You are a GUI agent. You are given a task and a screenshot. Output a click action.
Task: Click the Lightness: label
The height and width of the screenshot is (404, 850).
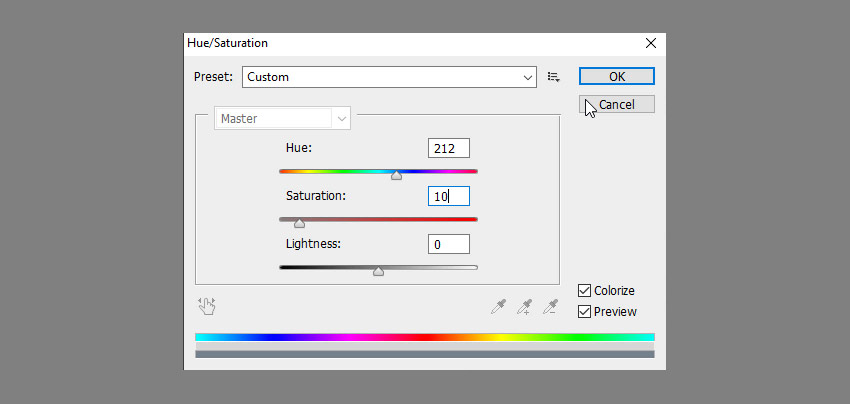coord(313,244)
